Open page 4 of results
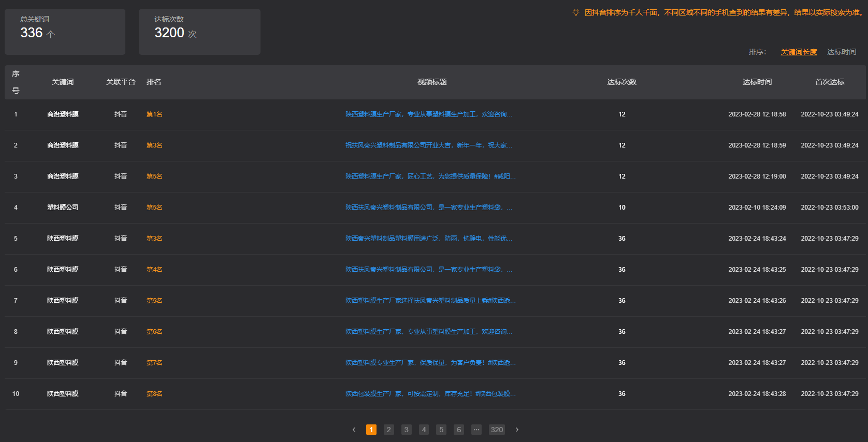 click(424, 430)
